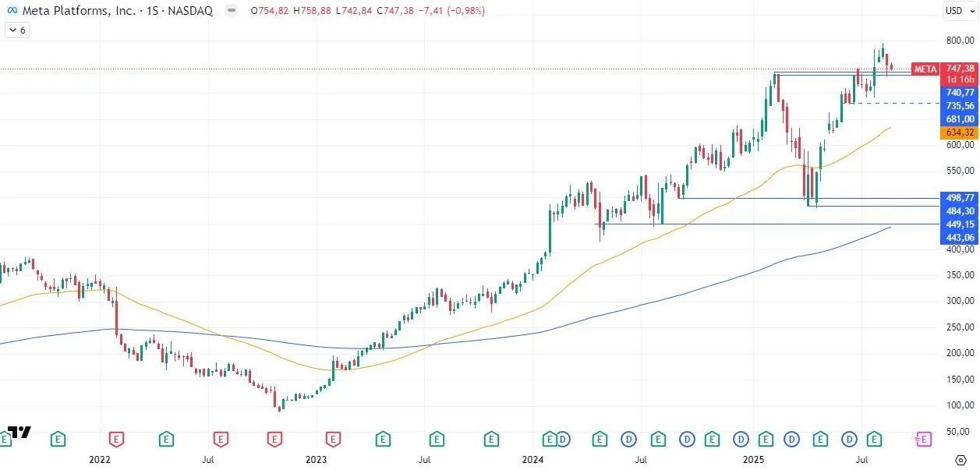Click the TradingView logo
The image size is (980, 470).
[19, 433]
